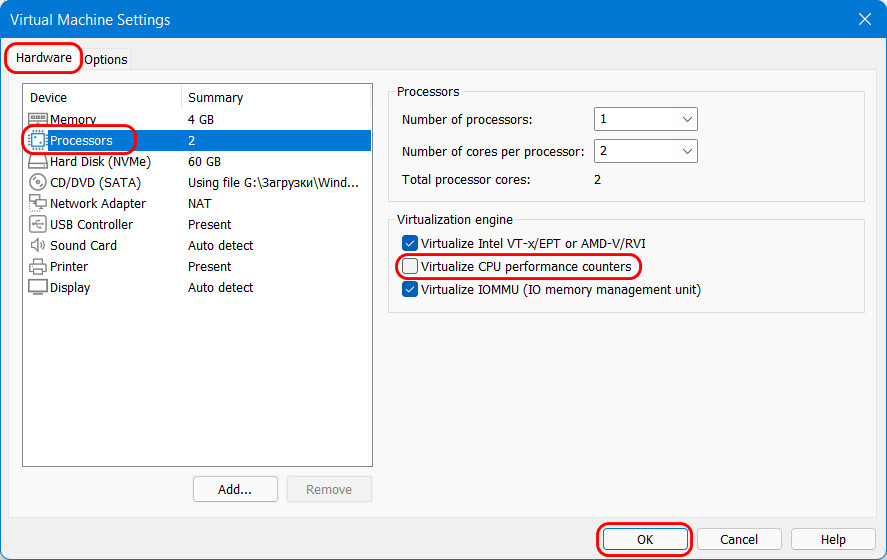
Task: Select the Hard Disk (NVMe) icon
Action: pyautogui.click(x=37, y=162)
